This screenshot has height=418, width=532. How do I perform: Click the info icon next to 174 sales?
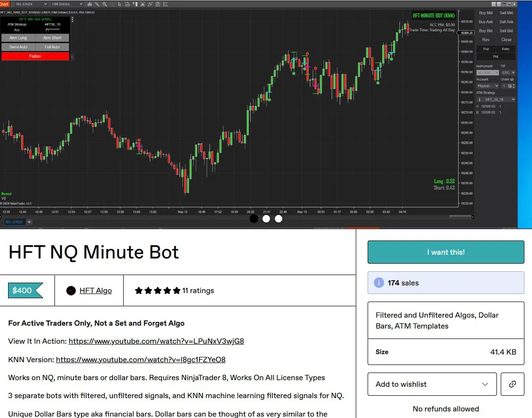coord(379,282)
